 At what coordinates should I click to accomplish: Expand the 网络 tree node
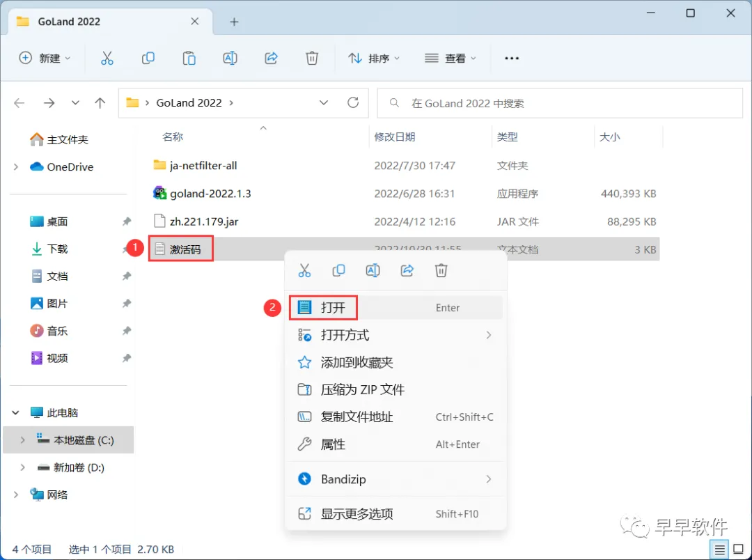pyautogui.click(x=16, y=495)
